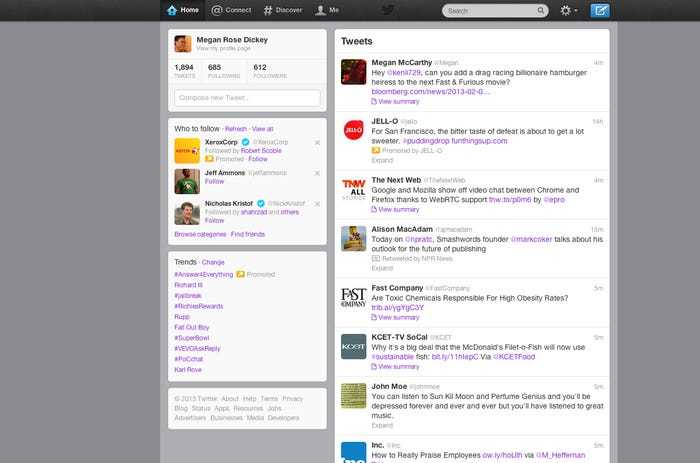Click the Developers footer link
This screenshot has width=700, height=463.
283,418
